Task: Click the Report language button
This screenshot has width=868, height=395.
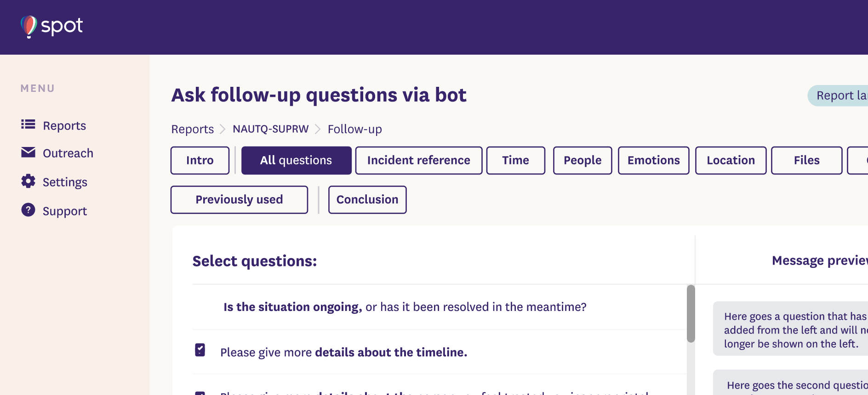Action: 841,95
